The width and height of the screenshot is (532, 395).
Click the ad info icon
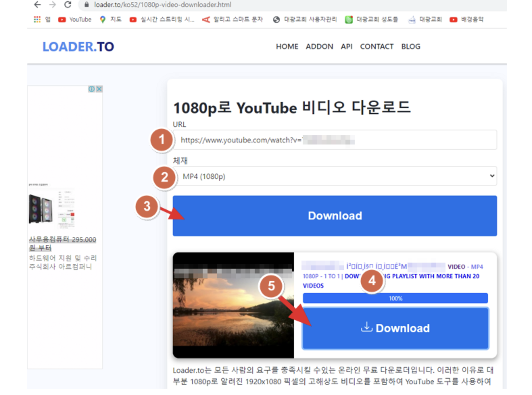92,89
